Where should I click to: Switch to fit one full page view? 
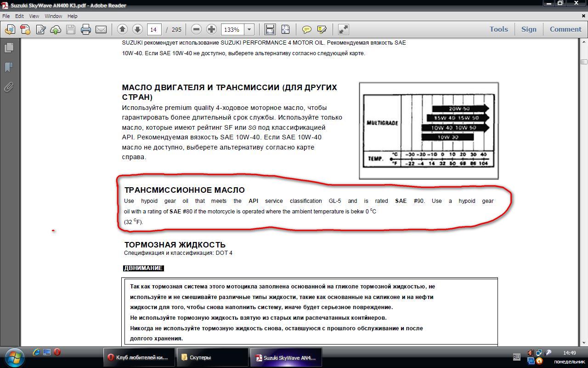click(x=285, y=29)
